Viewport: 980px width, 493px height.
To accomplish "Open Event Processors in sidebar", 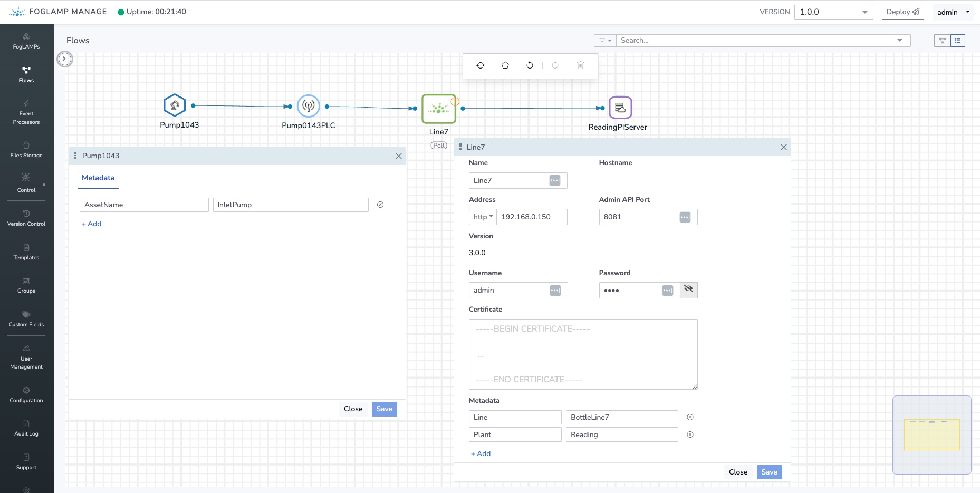I will pos(26,112).
